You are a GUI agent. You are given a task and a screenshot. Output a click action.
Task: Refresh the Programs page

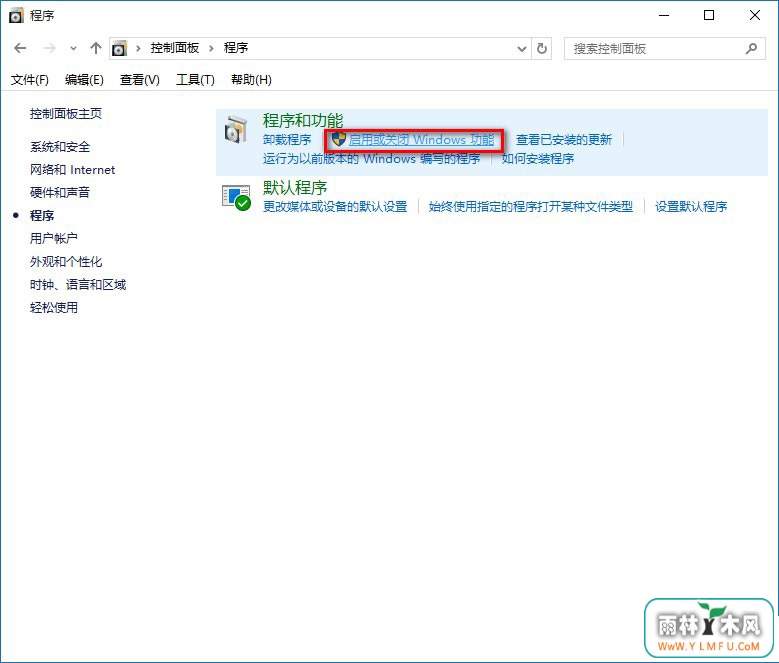pyautogui.click(x=542, y=49)
